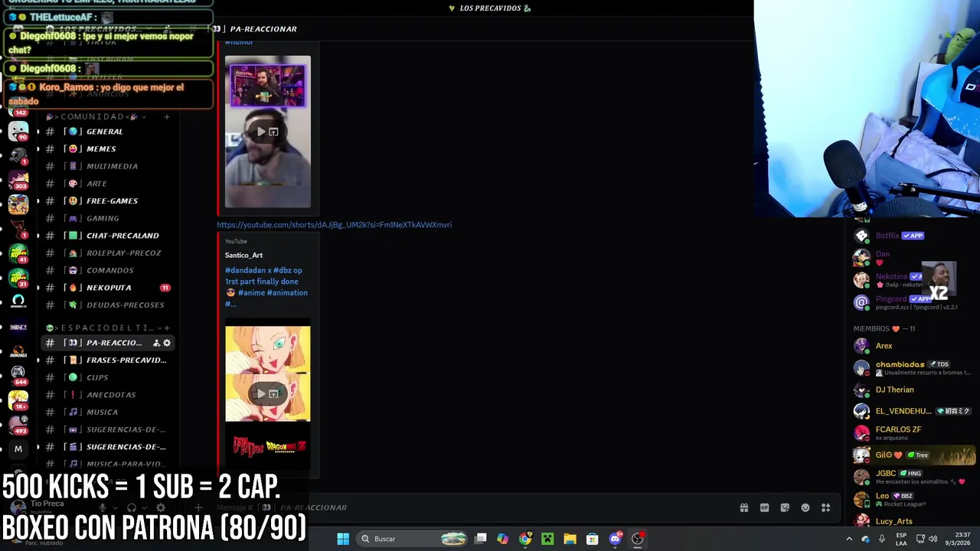Open the MUSICA channel
The image size is (980, 551).
pos(107,412)
